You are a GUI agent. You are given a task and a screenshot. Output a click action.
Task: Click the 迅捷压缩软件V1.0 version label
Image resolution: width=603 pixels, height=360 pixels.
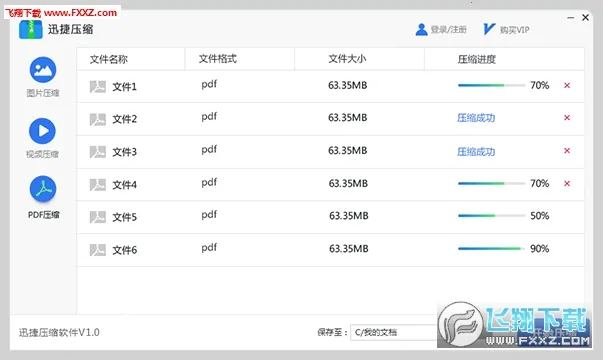[59, 332]
